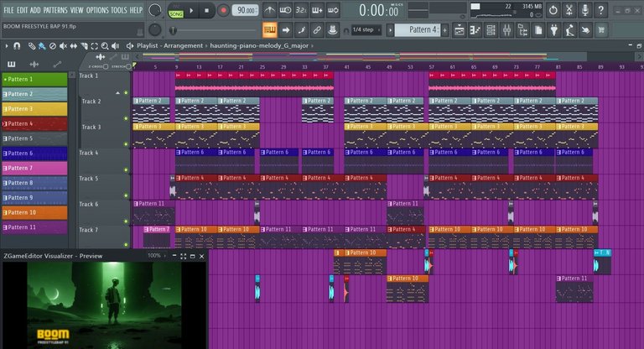
Task: Select the Slice tool in playlist toolbar
Action: click(x=84, y=45)
